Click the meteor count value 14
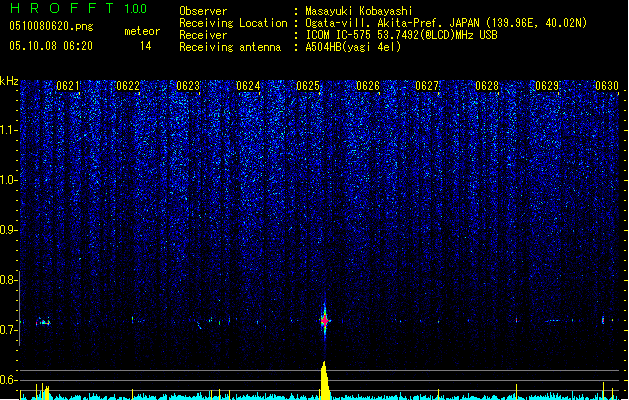This screenshot has width=629, height=400. click(x=146, y=46)
